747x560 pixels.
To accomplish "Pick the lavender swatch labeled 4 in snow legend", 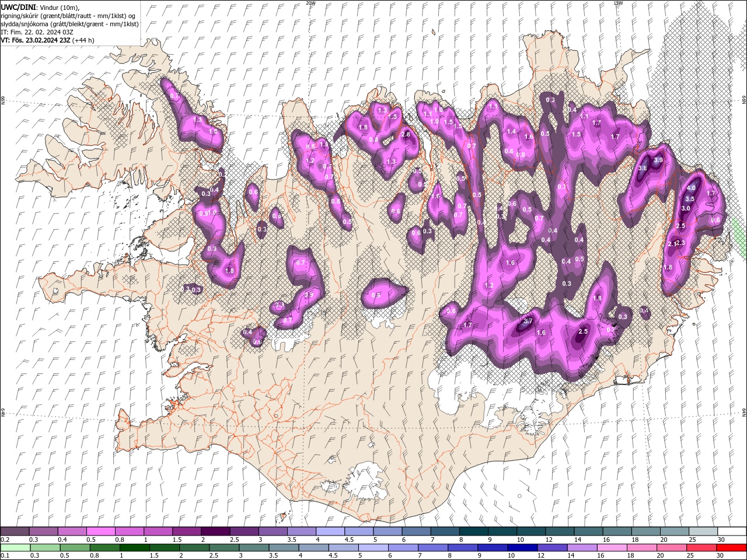I will point(330,531).
